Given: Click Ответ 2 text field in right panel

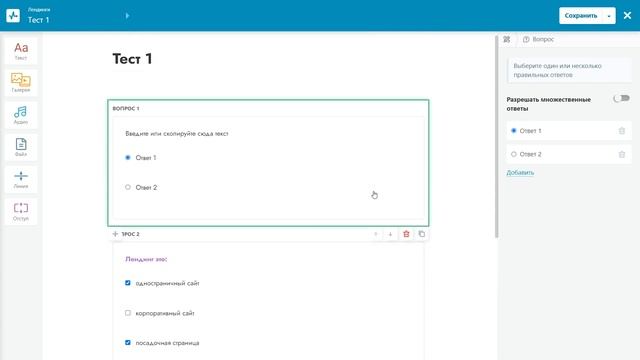Looking at the screenshot, I should (568, 154).
